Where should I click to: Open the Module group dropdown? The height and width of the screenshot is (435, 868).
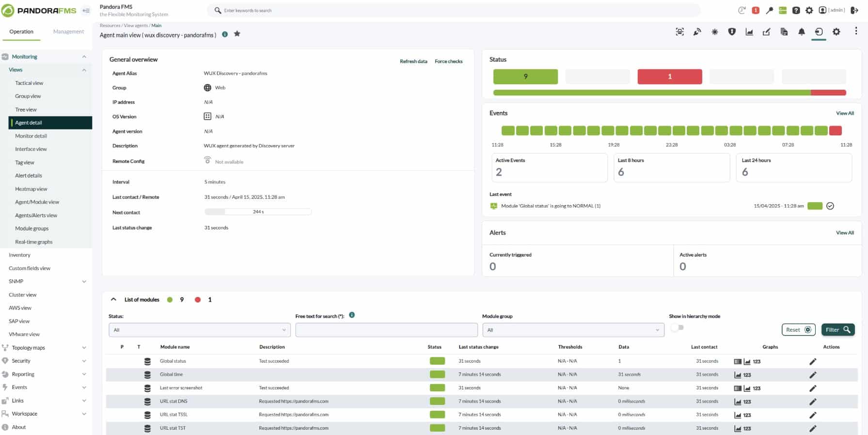tap(573, 330)
